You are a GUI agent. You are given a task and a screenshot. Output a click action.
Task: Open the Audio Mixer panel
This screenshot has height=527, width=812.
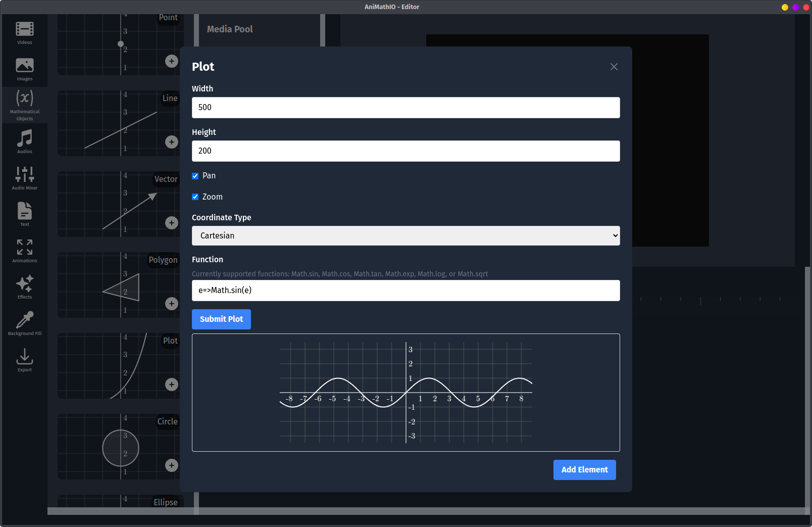coord(24,178)
